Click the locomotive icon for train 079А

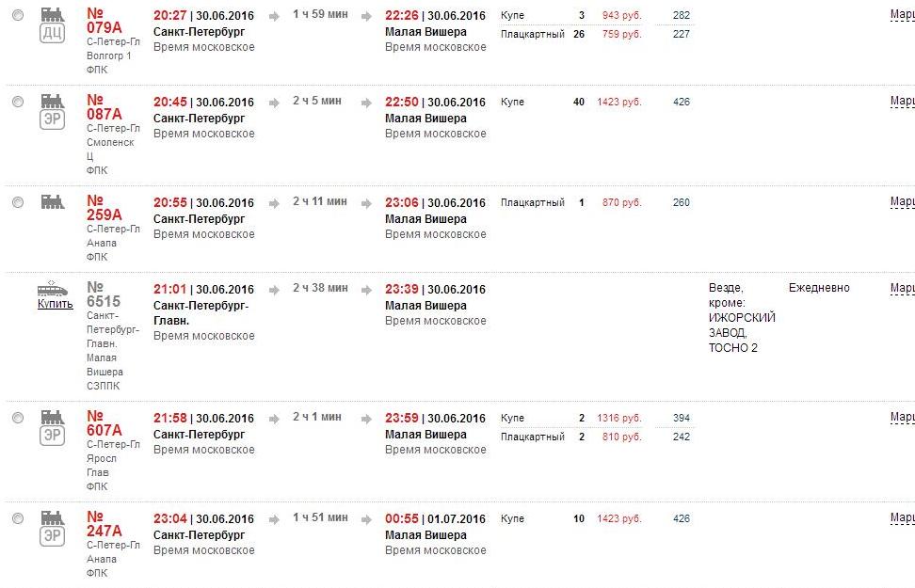[52, 14]
